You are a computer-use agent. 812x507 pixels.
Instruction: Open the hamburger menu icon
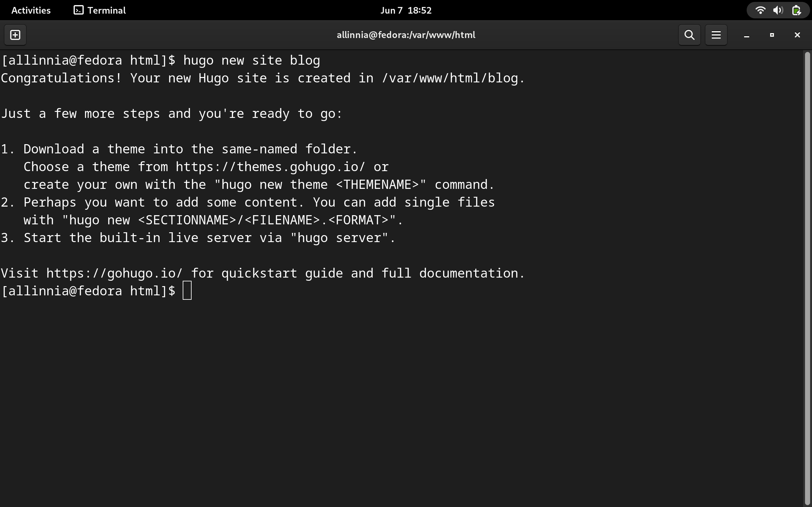coord(716,35)
